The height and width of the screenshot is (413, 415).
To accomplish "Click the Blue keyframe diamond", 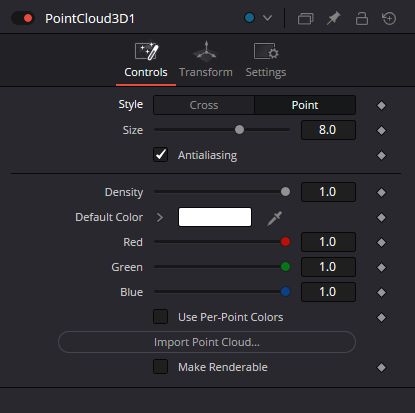I will (381, 293).
